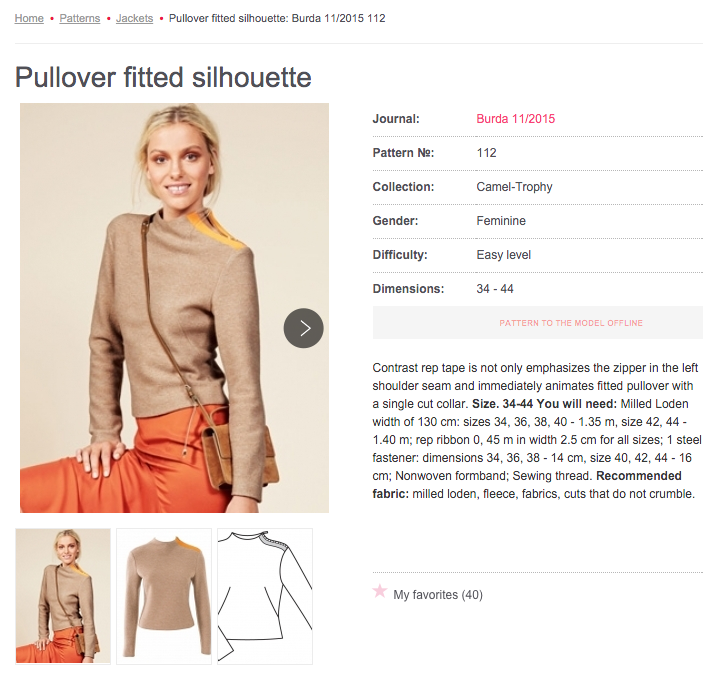This screenshot has width=716, height=674.
Task: Click the current page breadcrumb text
Action: click(x=277, y=18)
